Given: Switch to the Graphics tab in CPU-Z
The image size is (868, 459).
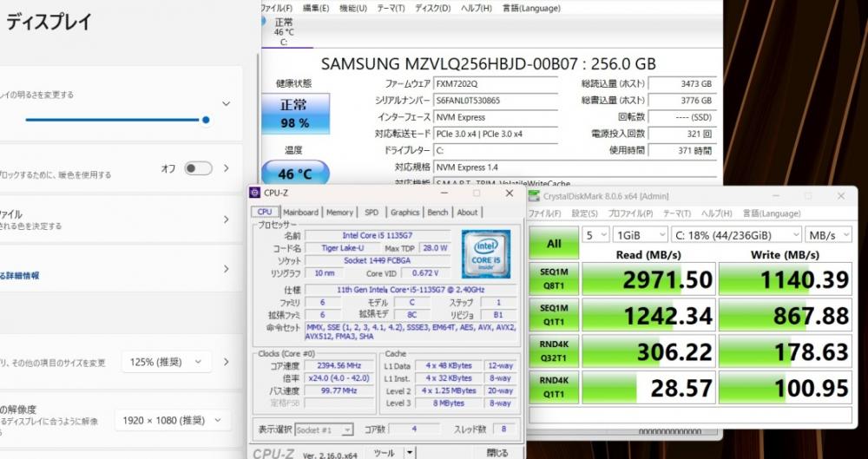Looking at the screenshot, I should click(x=405, y=212).
